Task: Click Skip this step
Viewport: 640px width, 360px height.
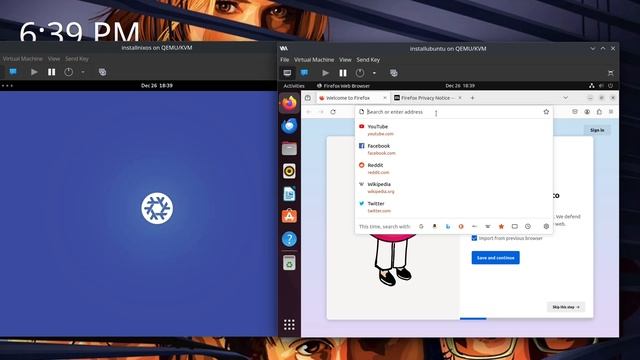Action: coord(566,307)
